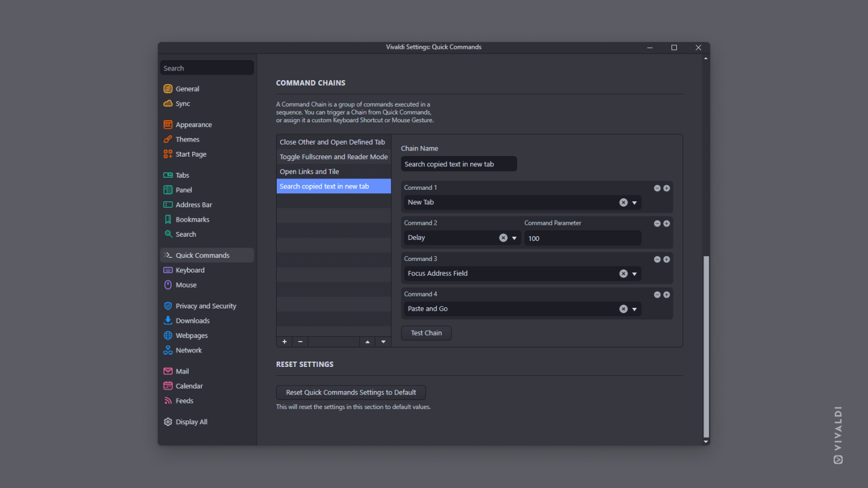Clear the Focus Address Field command
This screenshot has height=488, width=868.
pos(623,274)
